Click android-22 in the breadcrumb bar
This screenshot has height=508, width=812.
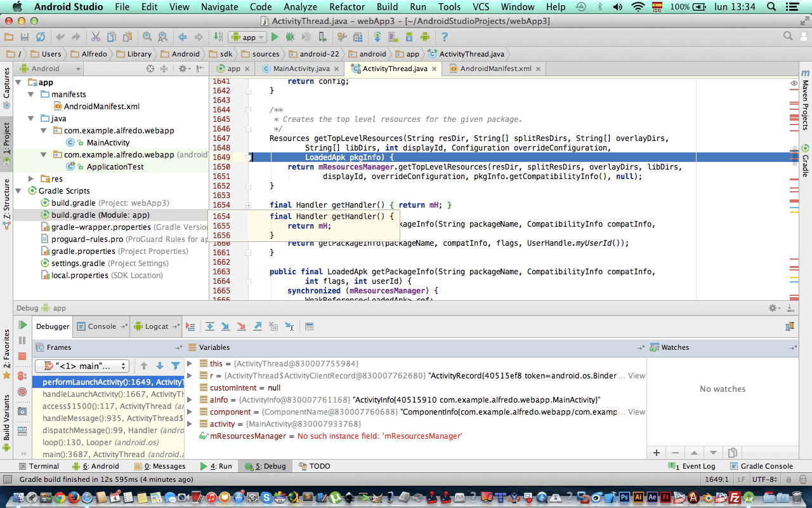pyautogui.click(x=313, y=54)
